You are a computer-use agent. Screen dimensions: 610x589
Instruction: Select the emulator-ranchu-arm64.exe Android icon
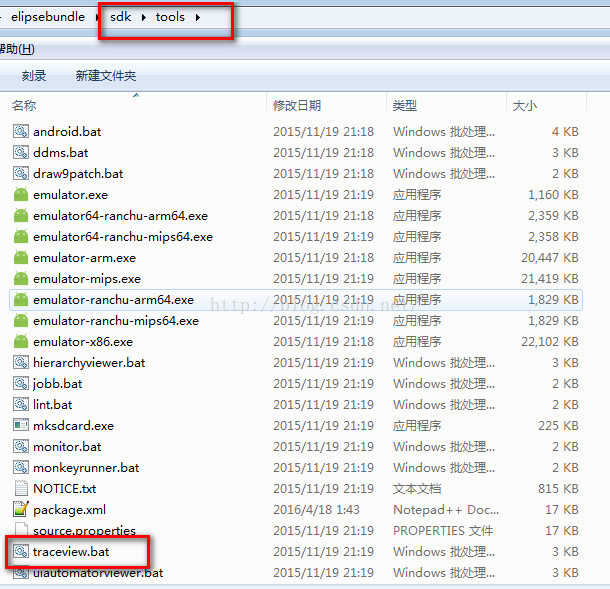21,300
